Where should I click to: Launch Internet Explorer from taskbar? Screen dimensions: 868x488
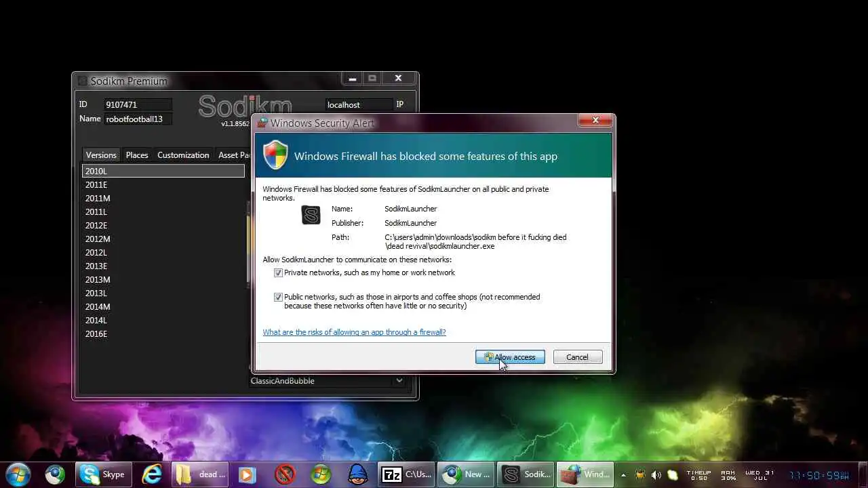click(152, 474)
